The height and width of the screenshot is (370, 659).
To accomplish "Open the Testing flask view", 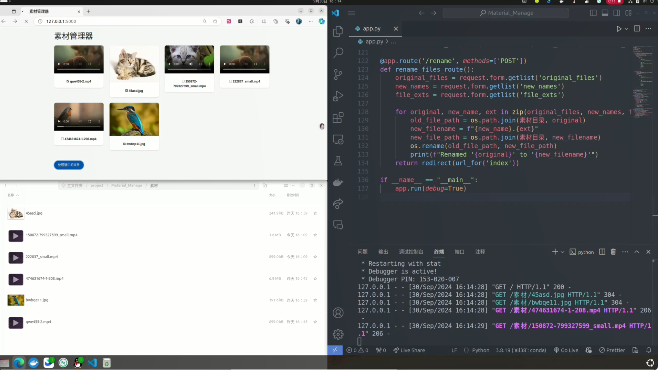I will (338, 161).
